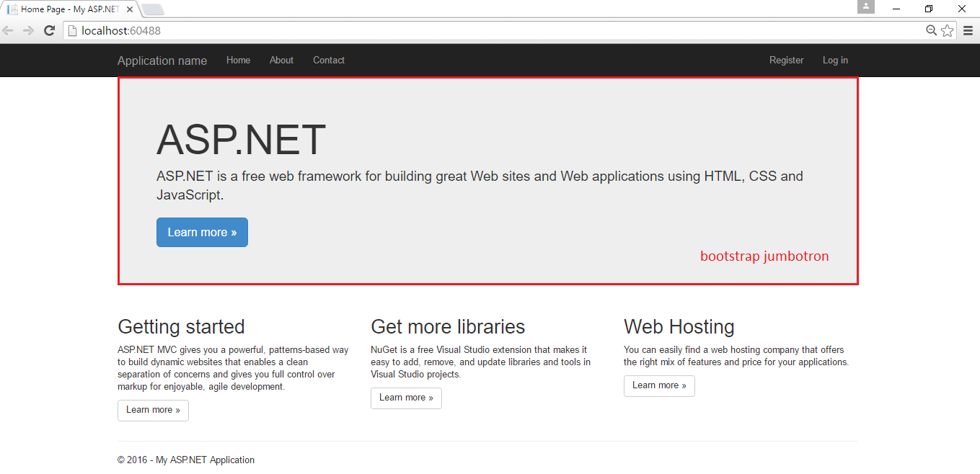Click the blue Learn more button
The image size is (980, 474).
coord(202,232)
